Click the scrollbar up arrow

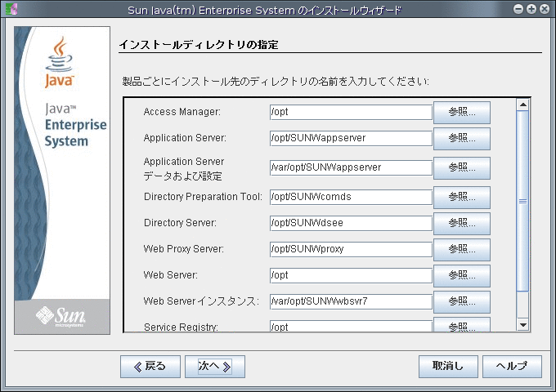pos(522,105)
